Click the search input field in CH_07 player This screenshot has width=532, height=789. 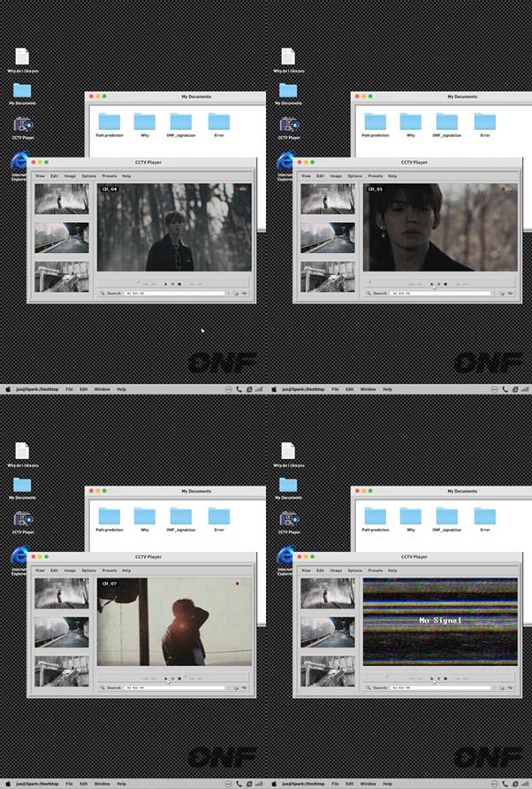click(174, 687)
